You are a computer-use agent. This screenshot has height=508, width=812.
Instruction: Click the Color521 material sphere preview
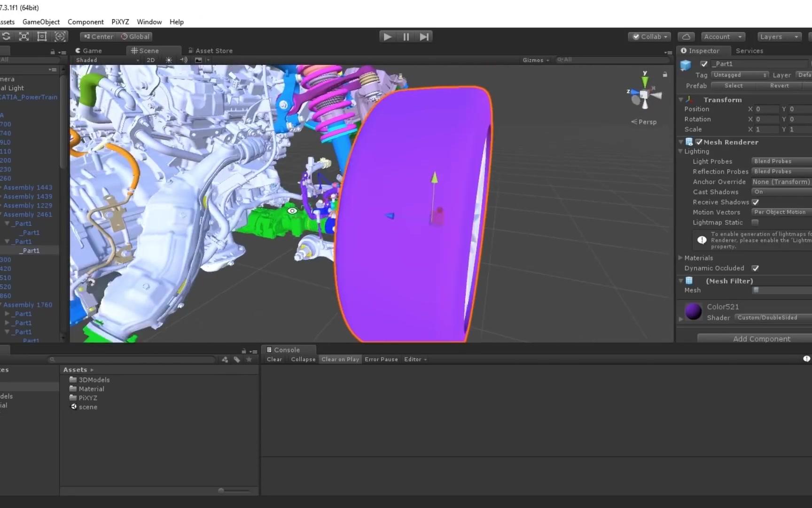693,311
